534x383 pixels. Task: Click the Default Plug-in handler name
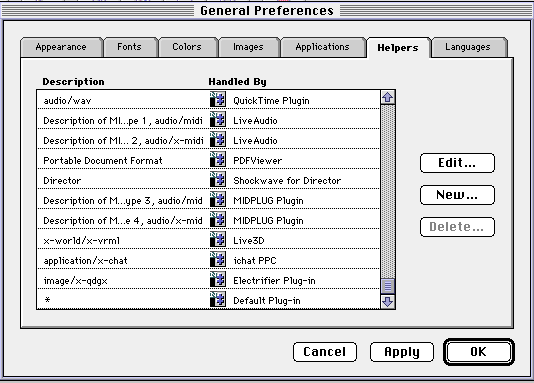click(x=267, y=301)
